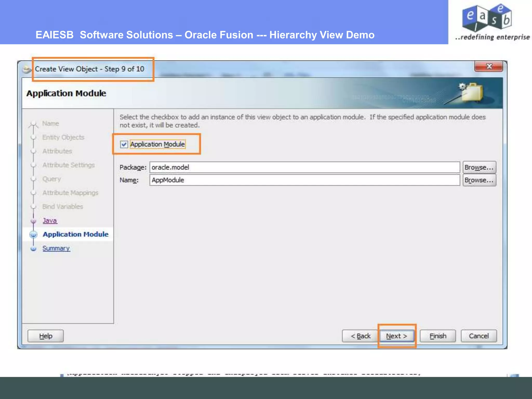Click the Name step in wizard sidebar
Viewport: 532px width, 399px height.
51,123
